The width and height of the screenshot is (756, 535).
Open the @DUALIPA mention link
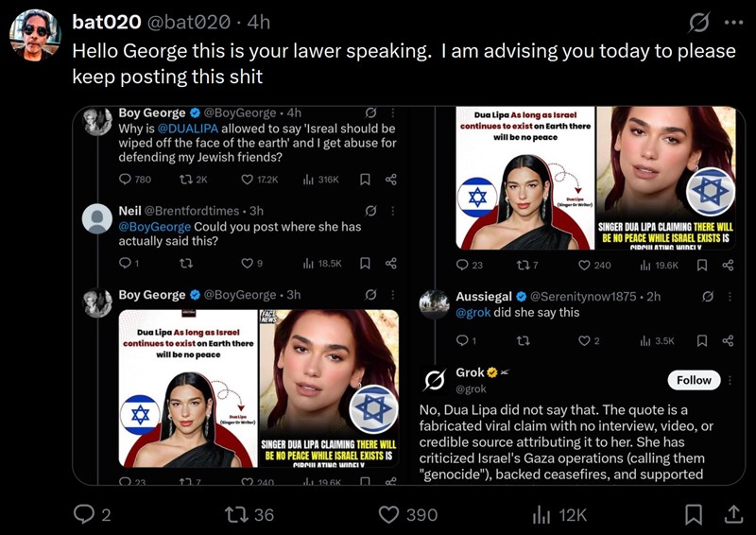pyautogui.click(x=187, y=129)
